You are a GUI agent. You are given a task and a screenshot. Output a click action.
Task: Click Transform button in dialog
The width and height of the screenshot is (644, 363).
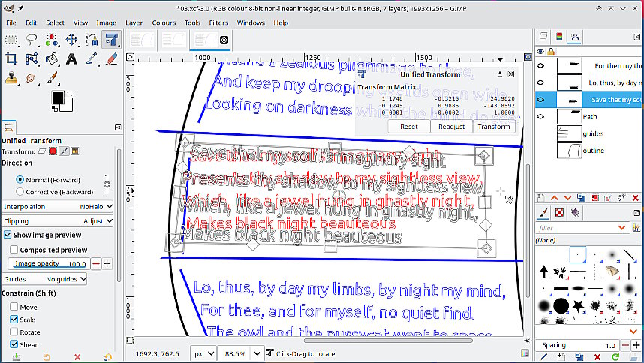(494, 127)
